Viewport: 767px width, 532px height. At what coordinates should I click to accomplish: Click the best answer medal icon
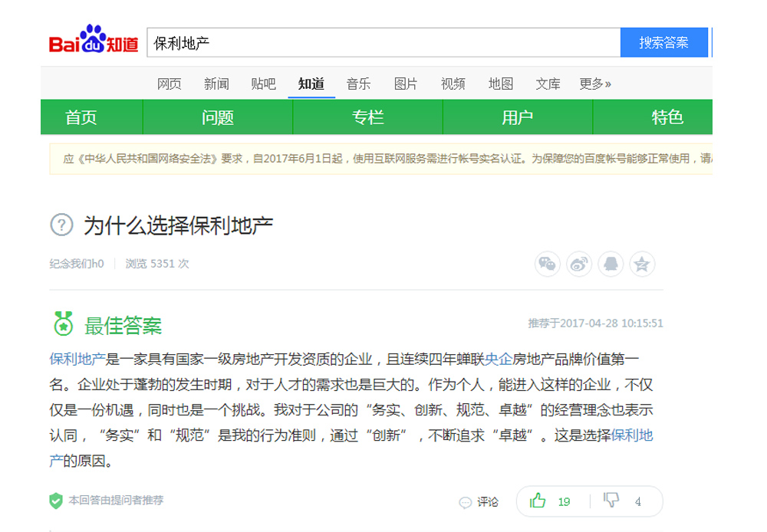[x=63, y=323]
